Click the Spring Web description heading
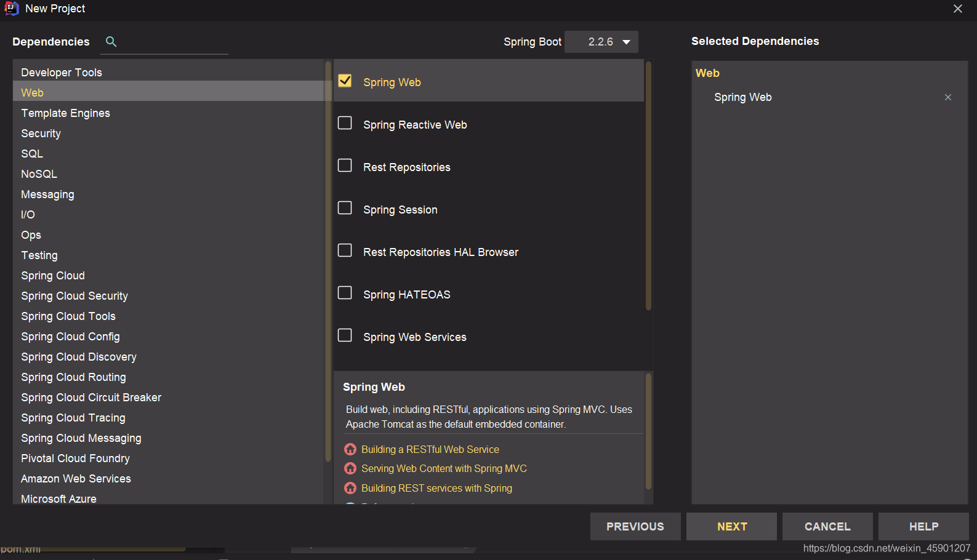Viewport: 977px width, 560px height. click(x=374, y=387)
